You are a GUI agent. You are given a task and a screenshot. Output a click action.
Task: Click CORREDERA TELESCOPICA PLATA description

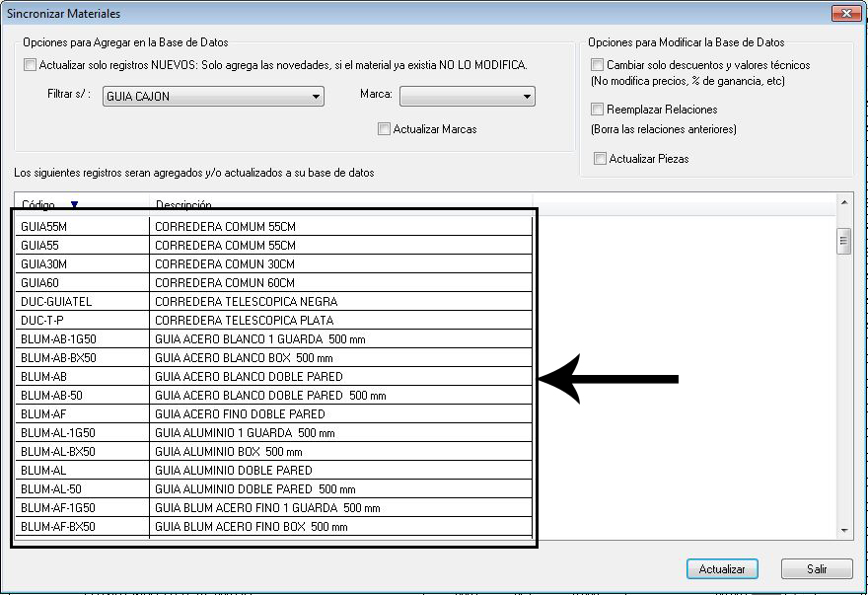coord(245,321)
